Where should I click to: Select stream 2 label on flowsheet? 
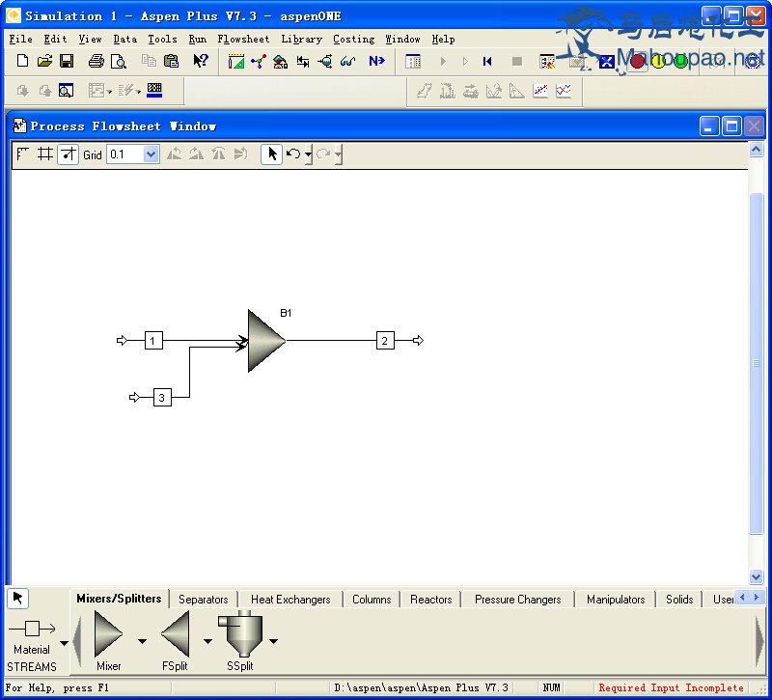tap(385, 341)
